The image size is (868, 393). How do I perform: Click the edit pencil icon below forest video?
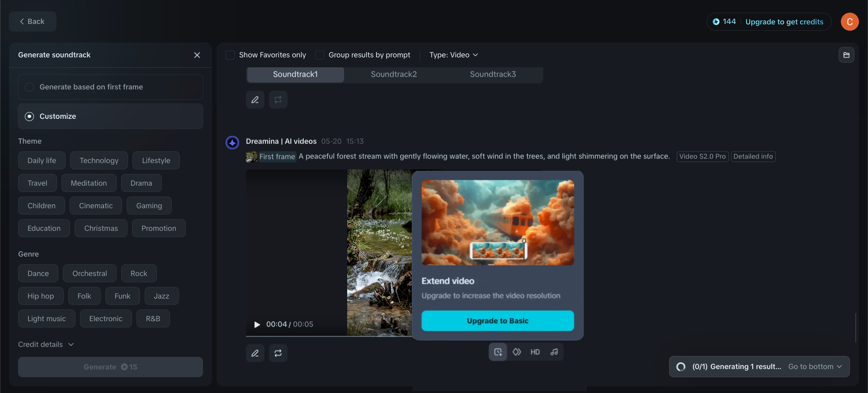click(255, 353)
